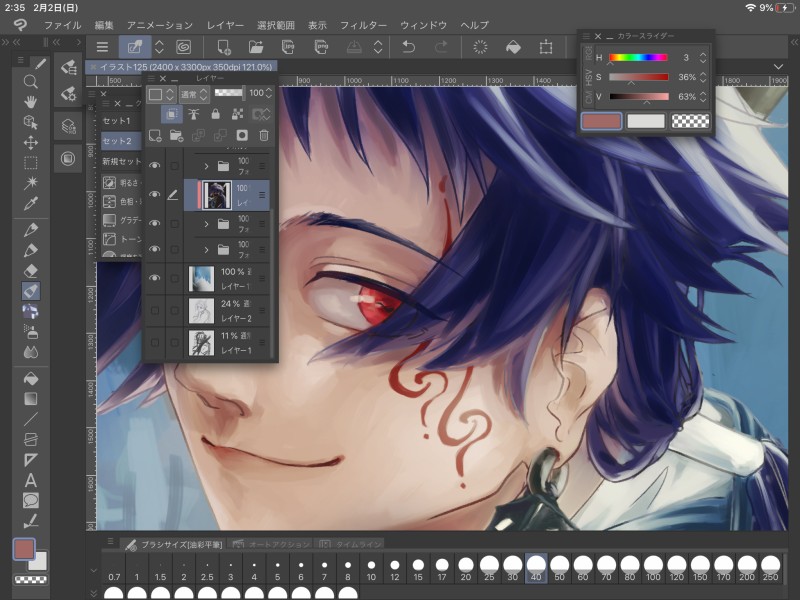The width and height of the screenshot is (800, 600).
Task: Select the Figure straight line tool
Action: point(31,419)
